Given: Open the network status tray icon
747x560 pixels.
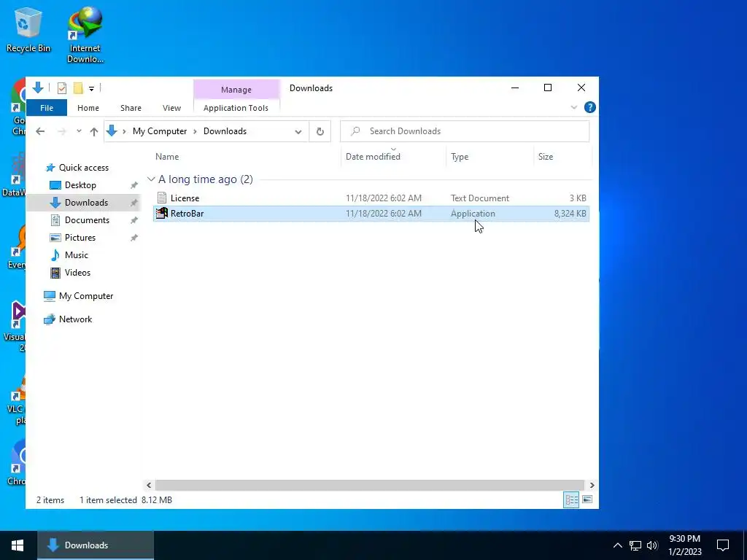Looking at the screenshot, I should pyautogui.click(x=635, y=545).
